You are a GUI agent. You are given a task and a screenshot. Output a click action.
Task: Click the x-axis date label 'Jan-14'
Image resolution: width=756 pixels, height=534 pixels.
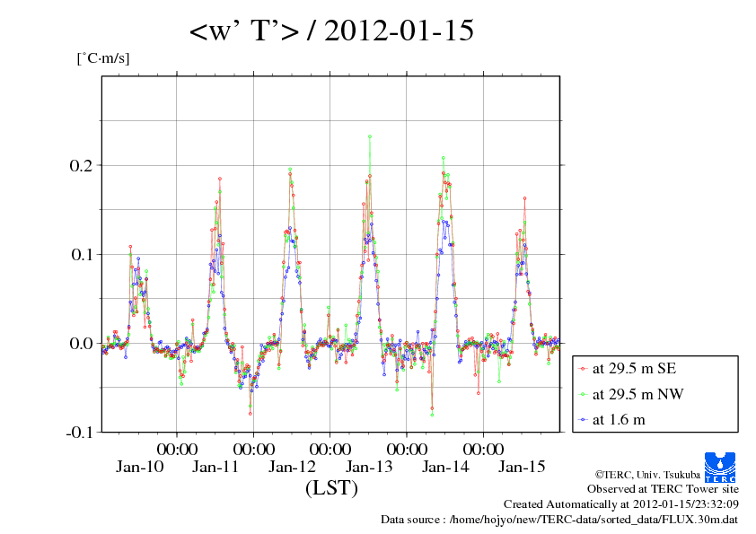click(445, 467)
